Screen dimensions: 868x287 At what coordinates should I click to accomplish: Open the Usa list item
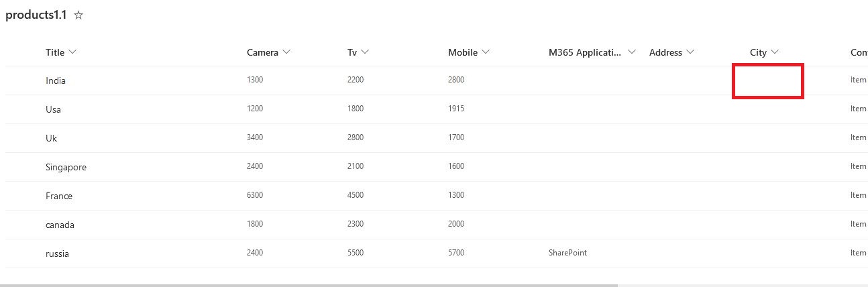(x=53, y=109)
